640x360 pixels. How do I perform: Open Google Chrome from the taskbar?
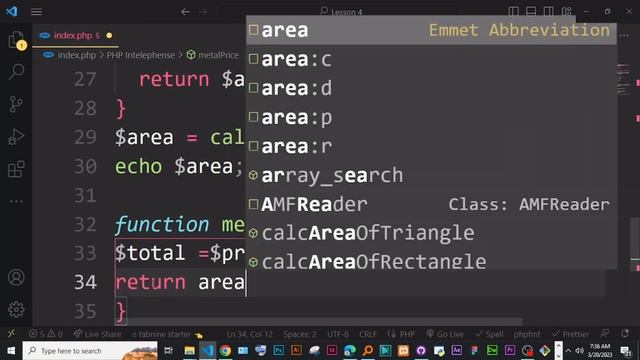coord(225,351)
